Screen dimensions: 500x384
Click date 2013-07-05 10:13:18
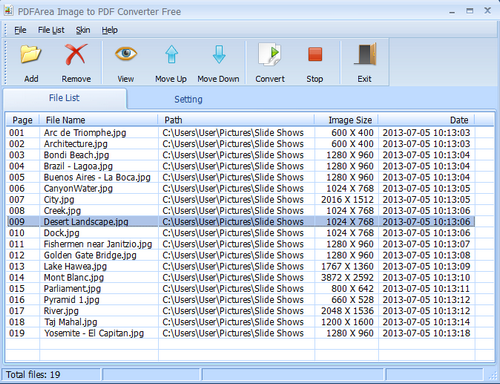click(x=426, y=333)
